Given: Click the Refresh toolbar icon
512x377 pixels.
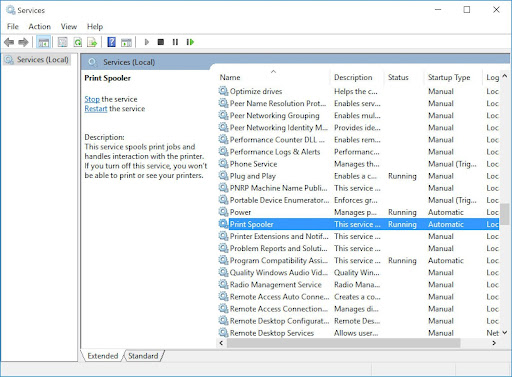Looking at the screenshot, I should point(78,42).
